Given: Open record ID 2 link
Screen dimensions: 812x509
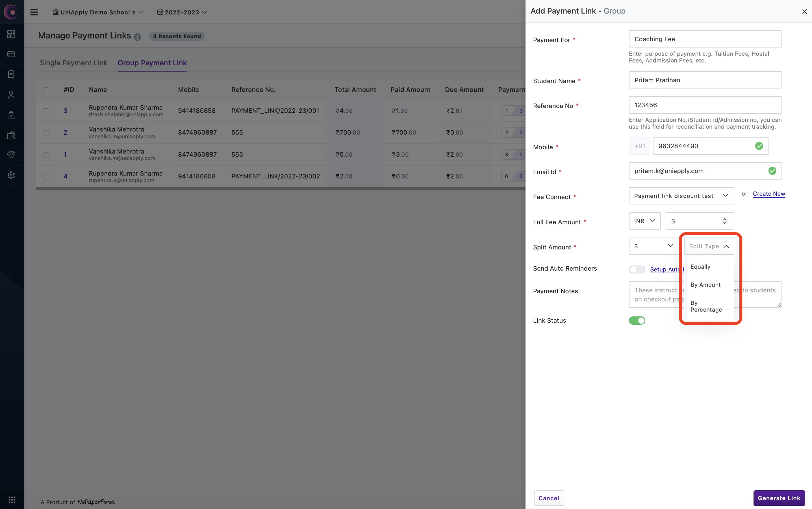Looking at the screenshot, I should [66, 133].
